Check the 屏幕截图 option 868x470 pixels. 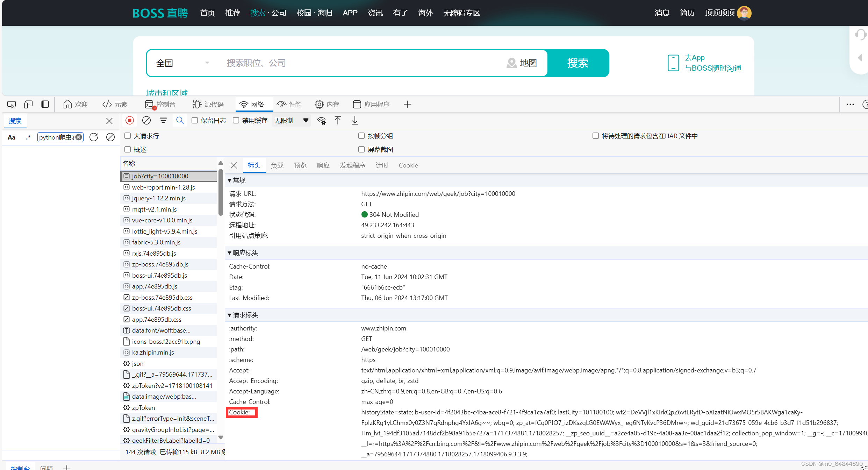point(361,149)
